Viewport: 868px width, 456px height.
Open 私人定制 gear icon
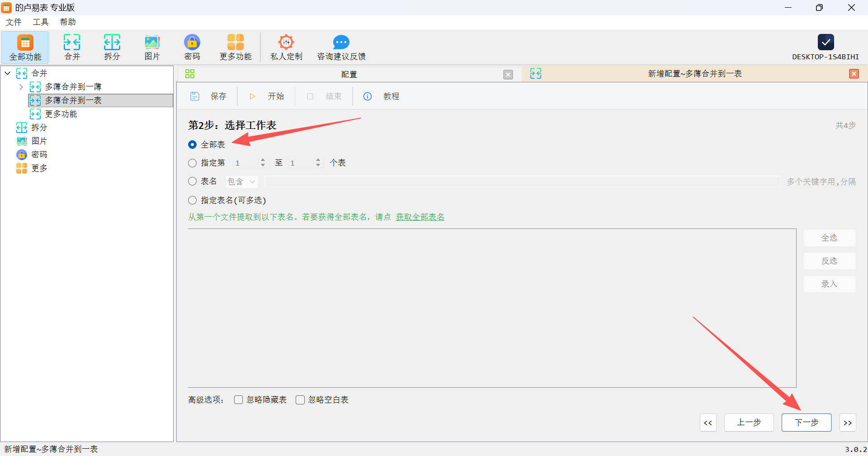tap(286, 47)
